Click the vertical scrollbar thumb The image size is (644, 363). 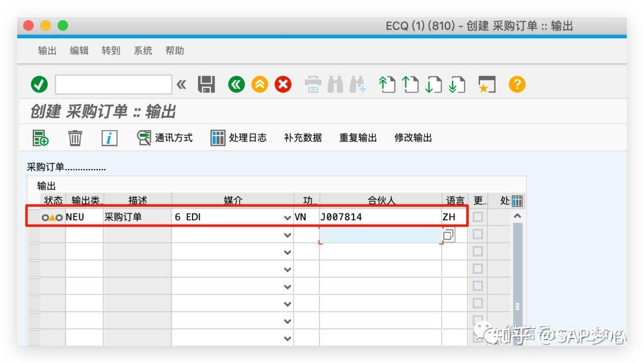(518, 284)
